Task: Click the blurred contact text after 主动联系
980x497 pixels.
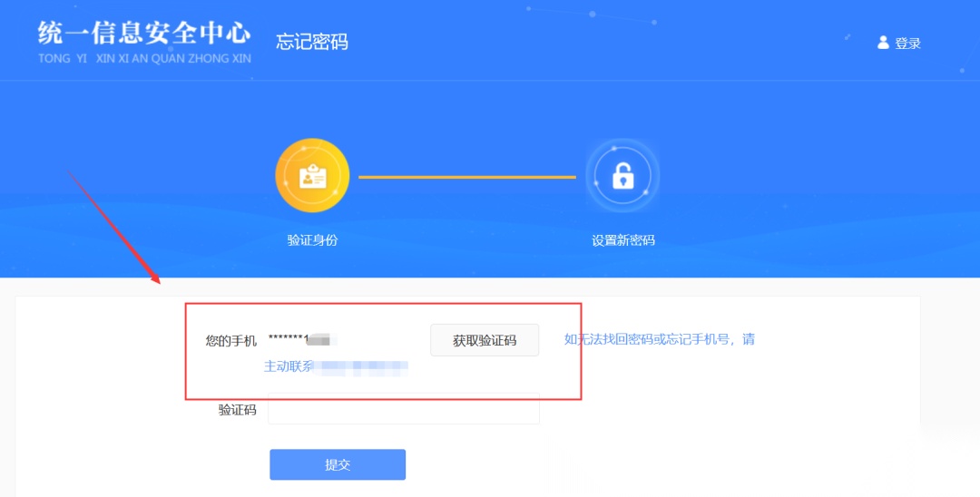Action: [360, 367]
